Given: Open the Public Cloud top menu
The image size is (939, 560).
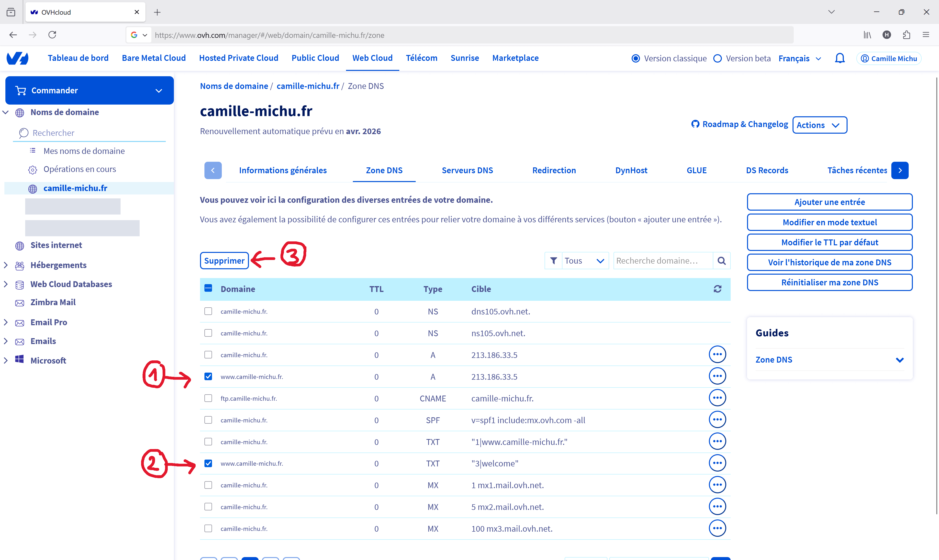Looking at the screenshot, I should coord(315,58).
